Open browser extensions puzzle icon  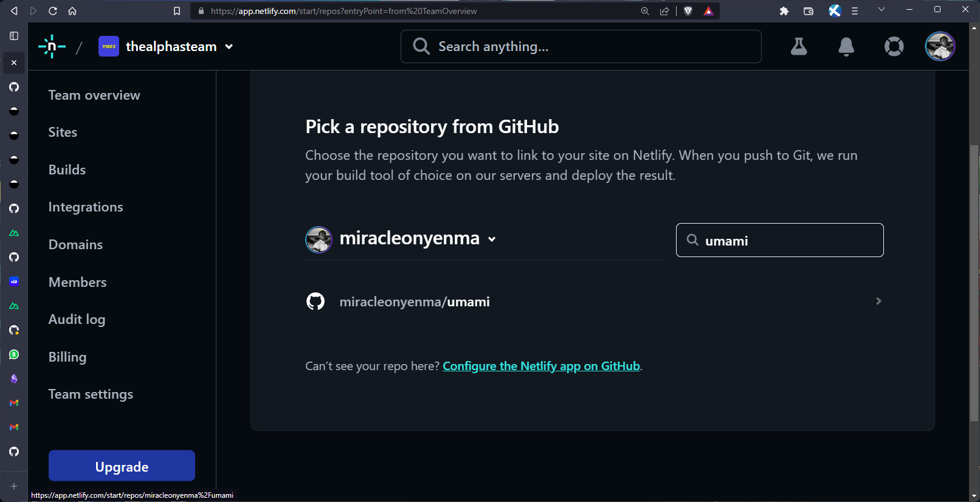coord(784,11)
